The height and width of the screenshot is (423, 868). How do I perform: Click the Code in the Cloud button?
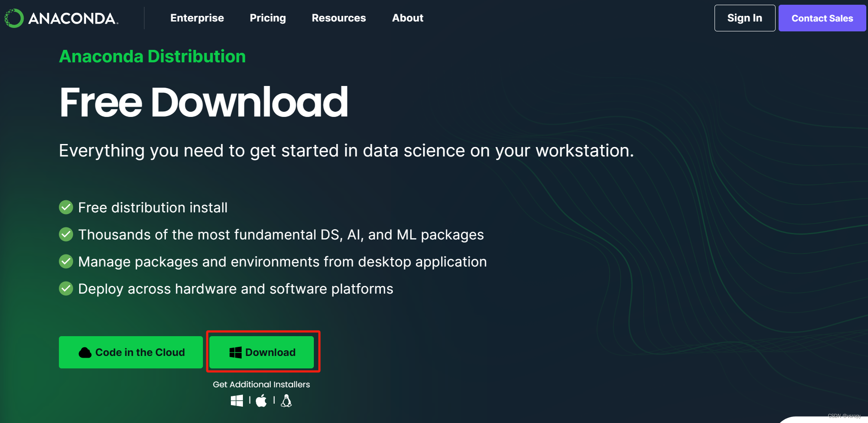131,352
